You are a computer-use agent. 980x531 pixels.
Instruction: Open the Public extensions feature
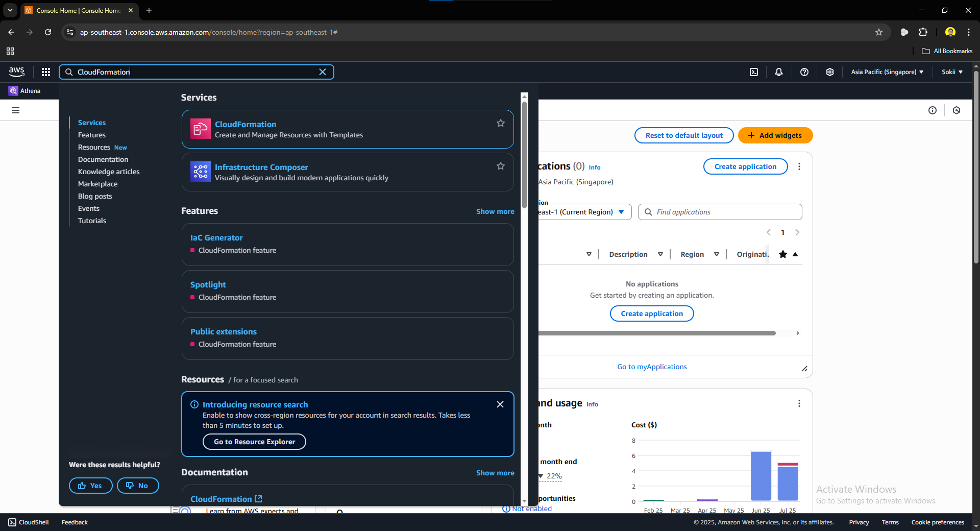[x=224, y=332]
